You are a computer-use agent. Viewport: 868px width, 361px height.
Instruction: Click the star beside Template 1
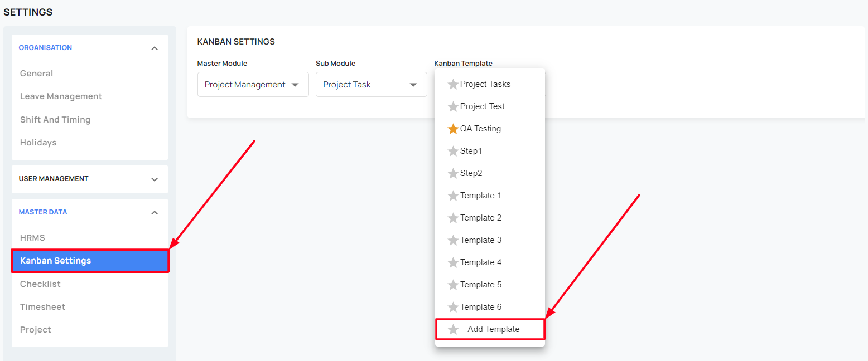pos(453,196)
